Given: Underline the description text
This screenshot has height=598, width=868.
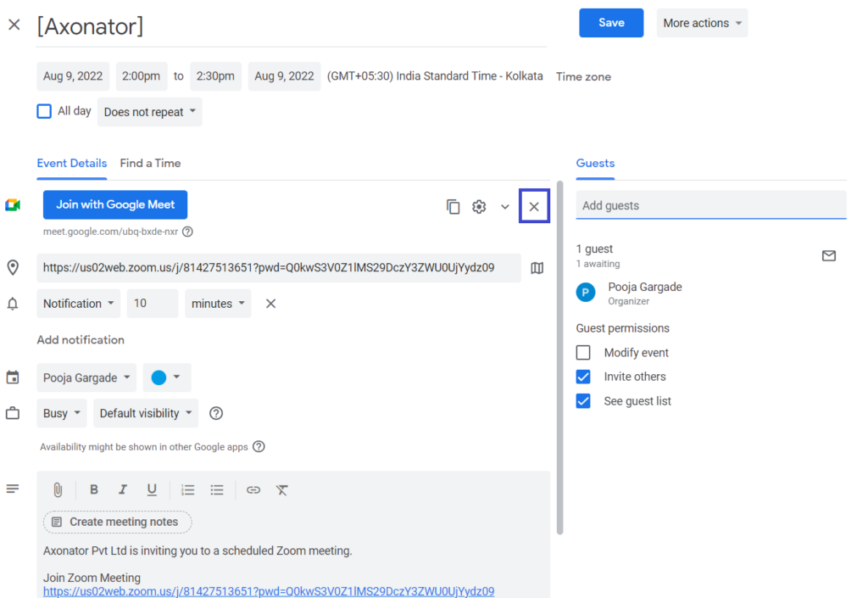Looking at the screenshot, I should click(151, 489).
